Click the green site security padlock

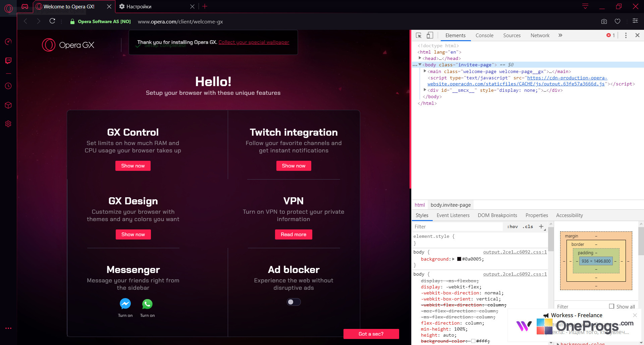click(72, 21)
